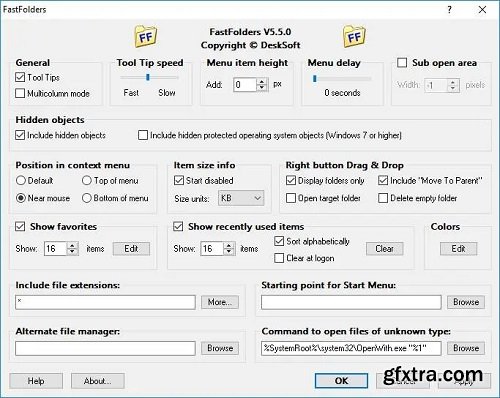Enable hidden protected operating system objects
The width and height of the screenshot is (500, 398).
coord(143,135)
